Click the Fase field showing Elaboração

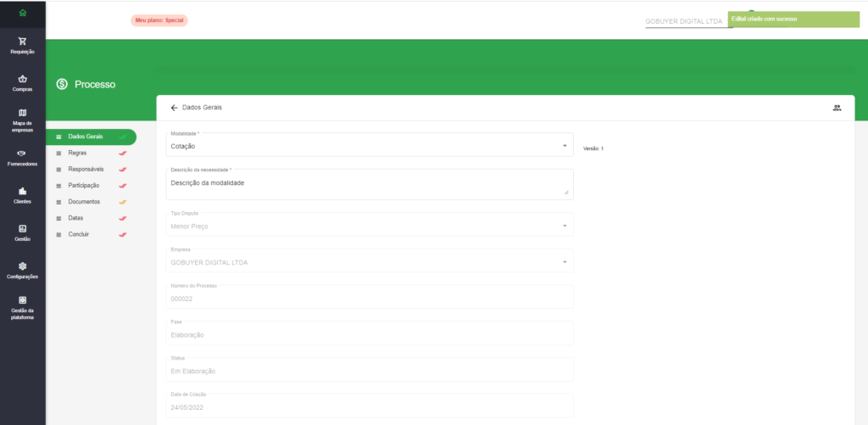[x=370, y=333]
